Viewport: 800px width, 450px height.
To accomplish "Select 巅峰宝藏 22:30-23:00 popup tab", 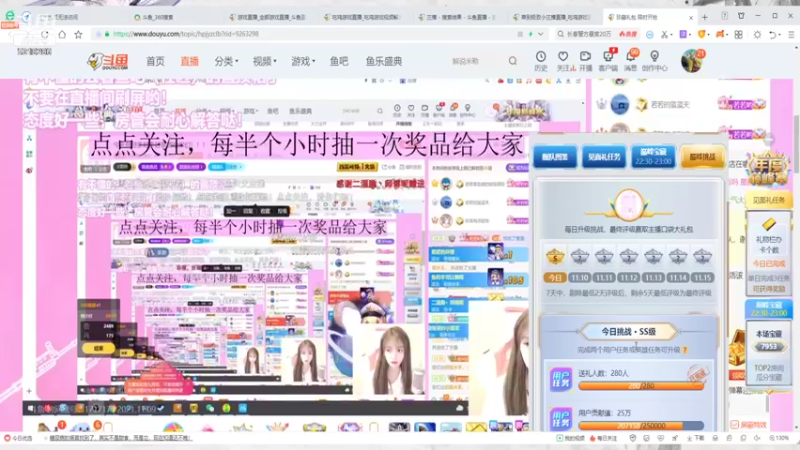I will pos(653,157).
